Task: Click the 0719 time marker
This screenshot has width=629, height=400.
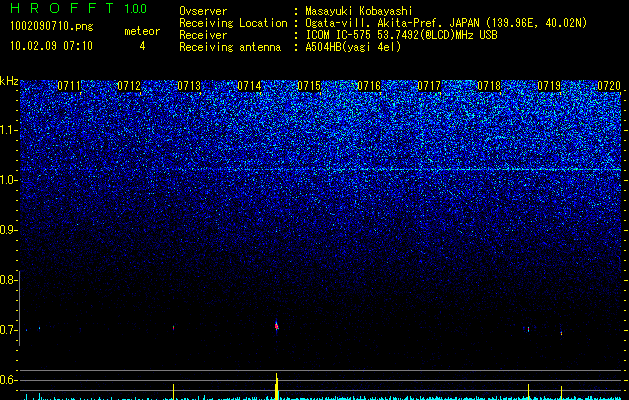Action: [x=549, y=86]
